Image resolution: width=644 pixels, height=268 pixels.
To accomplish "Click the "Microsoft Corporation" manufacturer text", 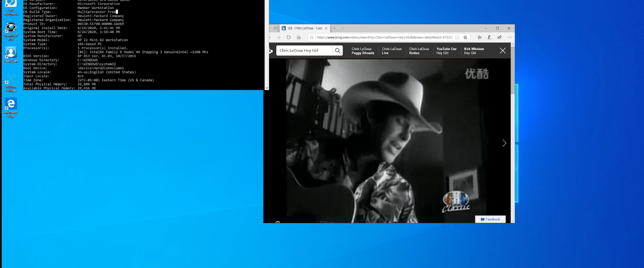I will [99, 4].
